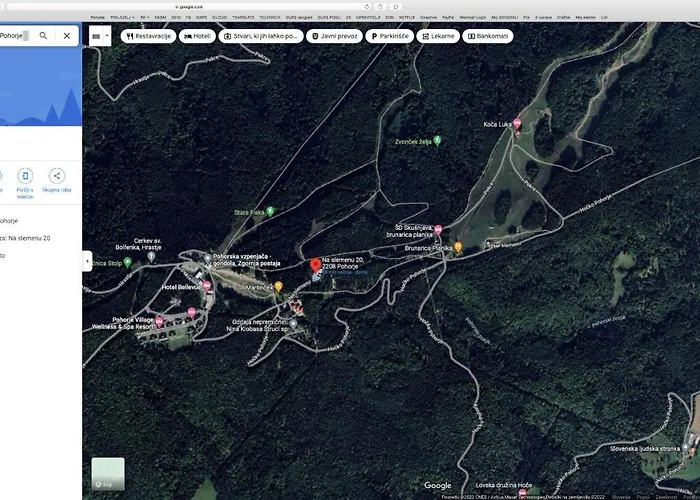Screen dimensions: 700x500
Task: Click the Brunarica Pčelka marker
Action: coord(458,246)
